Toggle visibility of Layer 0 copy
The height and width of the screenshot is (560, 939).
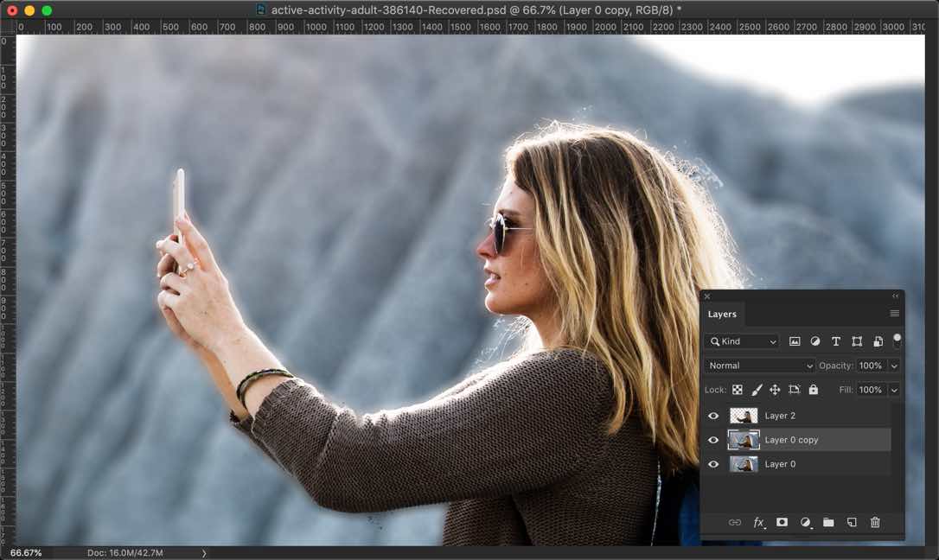tap(713, 440)
